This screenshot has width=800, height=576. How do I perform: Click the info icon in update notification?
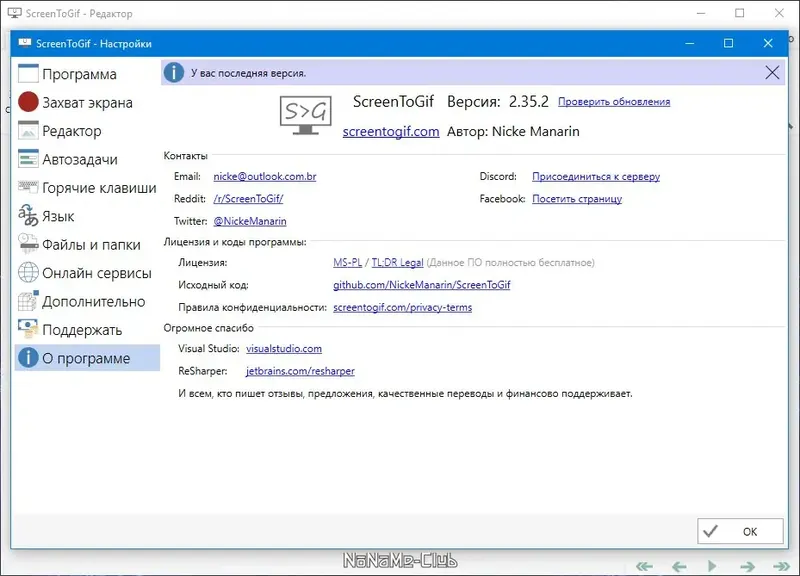(x=173, y=72)
